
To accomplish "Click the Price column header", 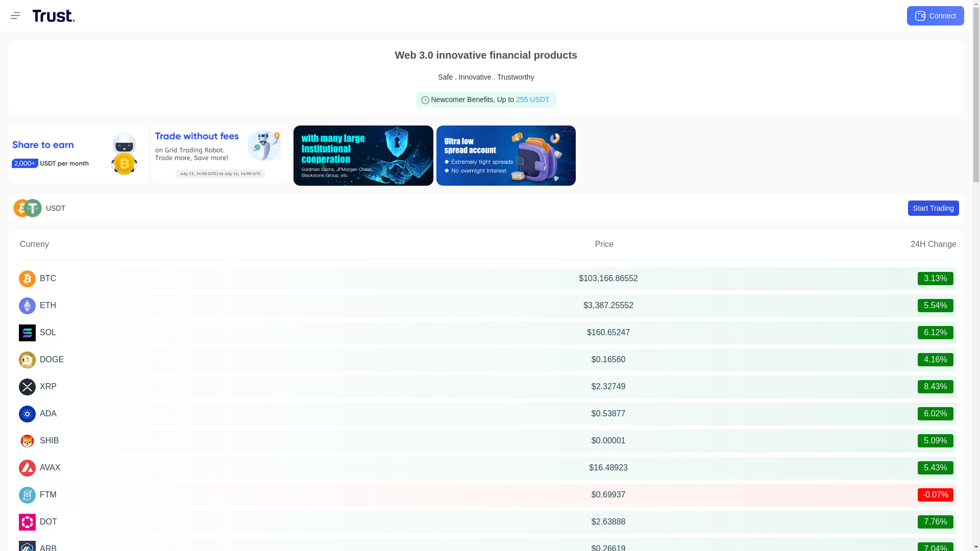I will [x=604, y=244].
